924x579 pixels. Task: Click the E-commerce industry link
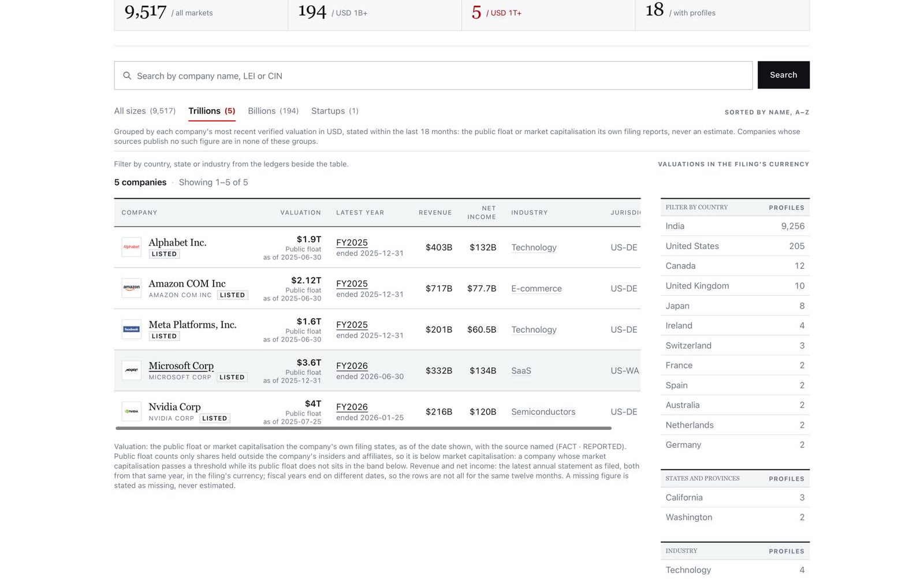pos(536,288)
